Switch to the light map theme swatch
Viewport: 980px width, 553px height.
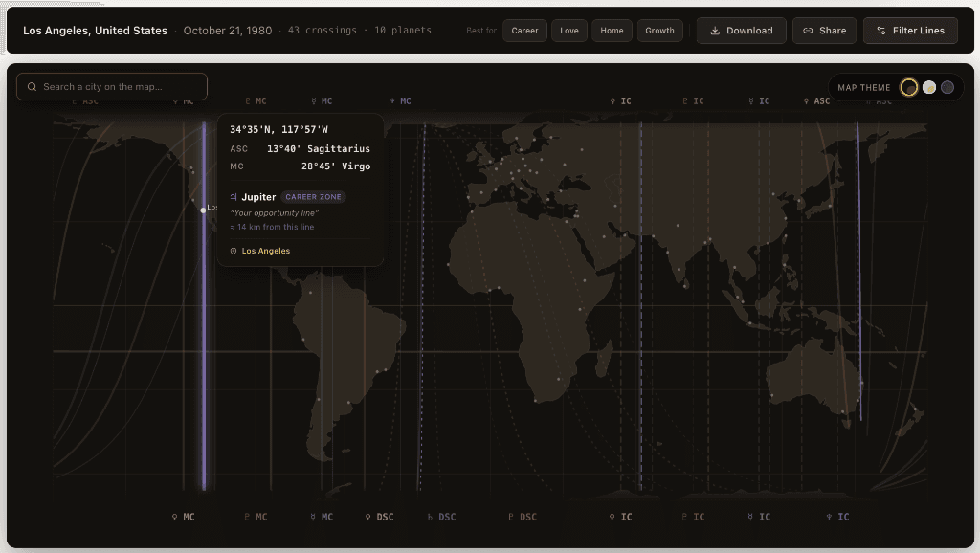pos(929,86)
